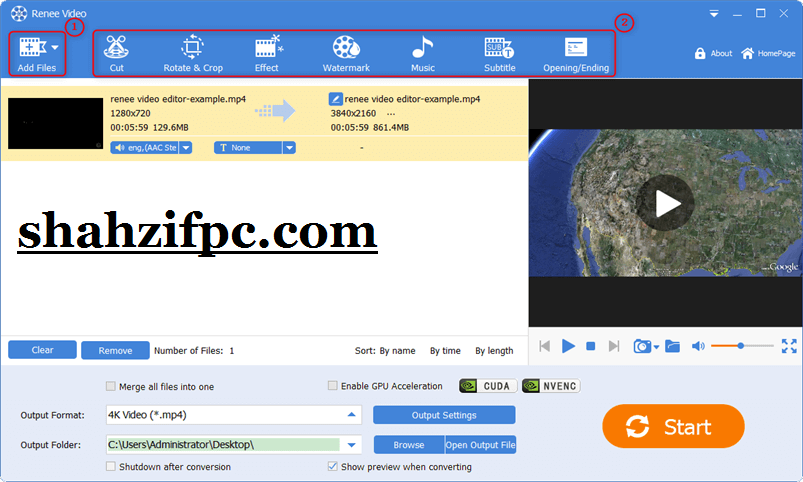The image size is (803, 482).
Task: Edit the output file name pencil icon
Action: [x=335, y=98]
